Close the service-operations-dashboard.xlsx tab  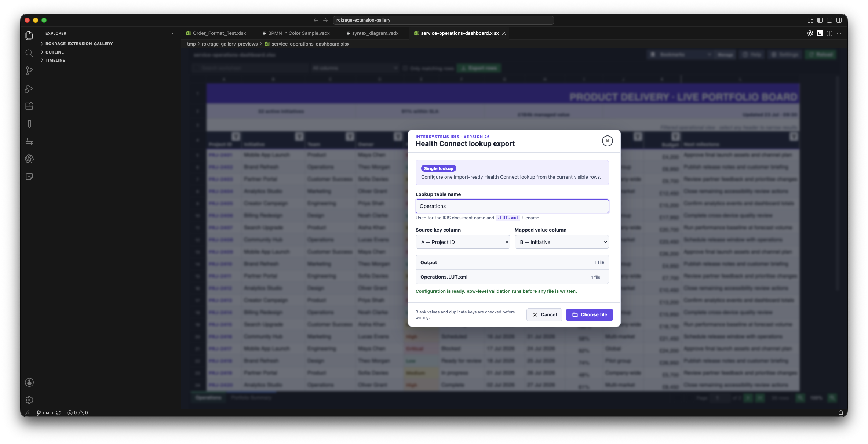tap(504, 33)
